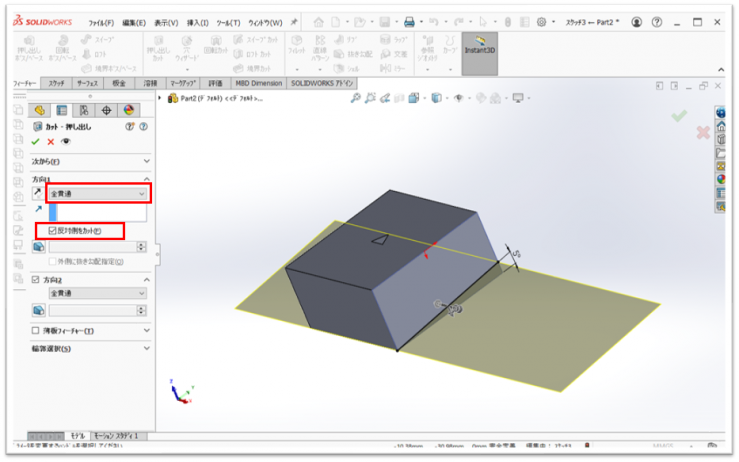The image size is (739, 462).
Task: Click the green OK checkmark in viewport corner
Action: [680, 116]
